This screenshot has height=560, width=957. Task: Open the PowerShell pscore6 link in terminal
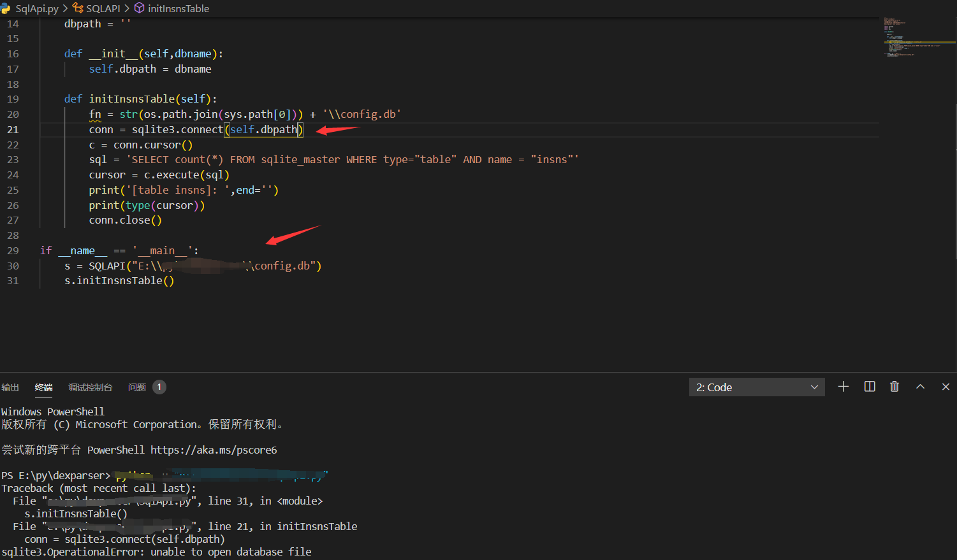pyautogui.click(x=214, y=450)
